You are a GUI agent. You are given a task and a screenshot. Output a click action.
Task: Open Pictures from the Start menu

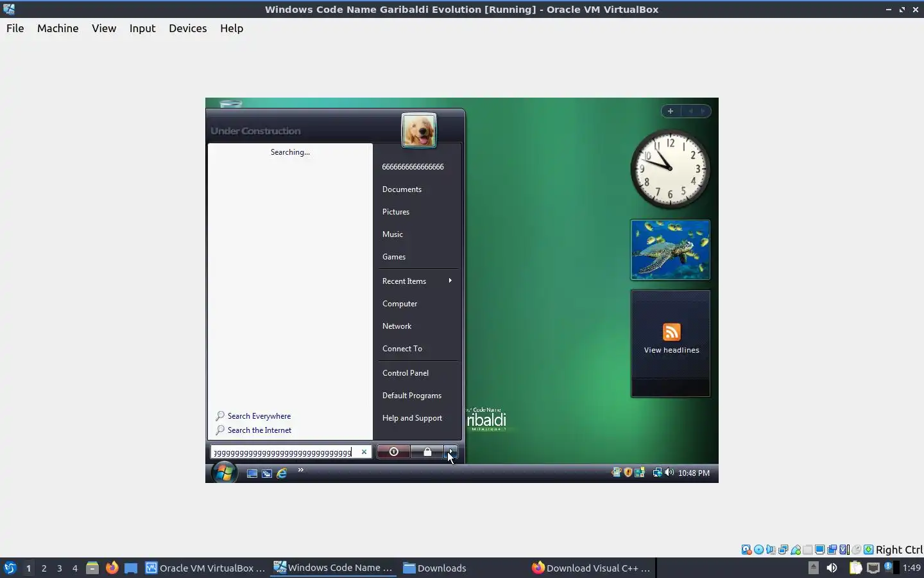tap(396, 212)
